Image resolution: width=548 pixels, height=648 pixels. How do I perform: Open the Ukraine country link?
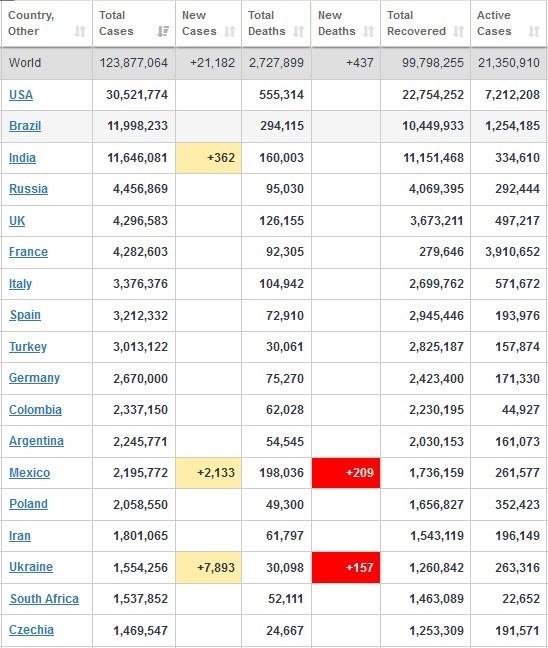click(x=31, y=567)
